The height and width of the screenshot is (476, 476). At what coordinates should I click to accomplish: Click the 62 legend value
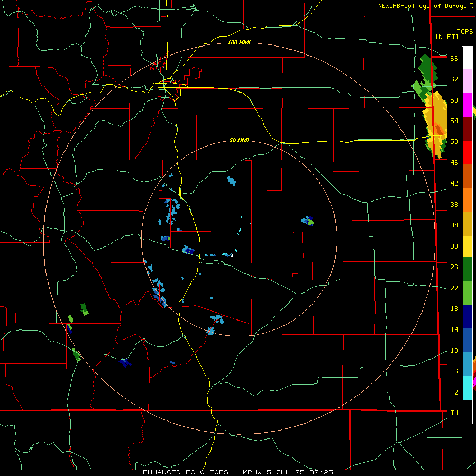pyautogui.click(x=454, y=79)
